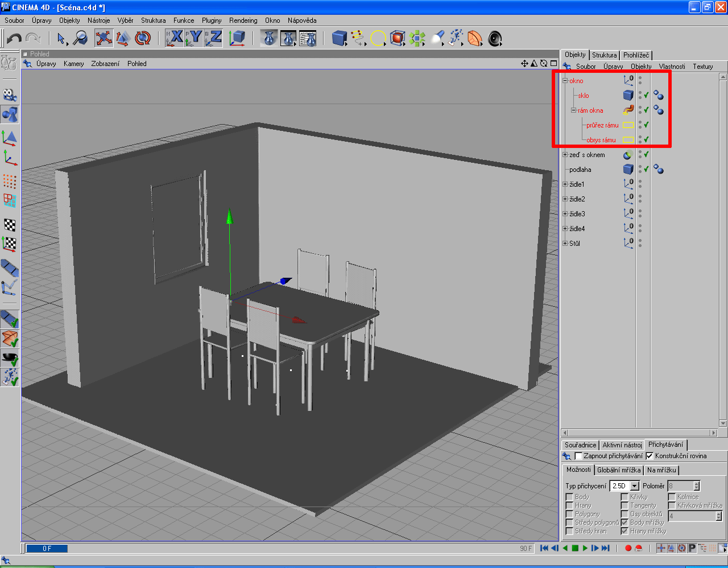This screenshot has width=728, height=568.
Task: Open the NURBS generator icon
Action: 398,38
